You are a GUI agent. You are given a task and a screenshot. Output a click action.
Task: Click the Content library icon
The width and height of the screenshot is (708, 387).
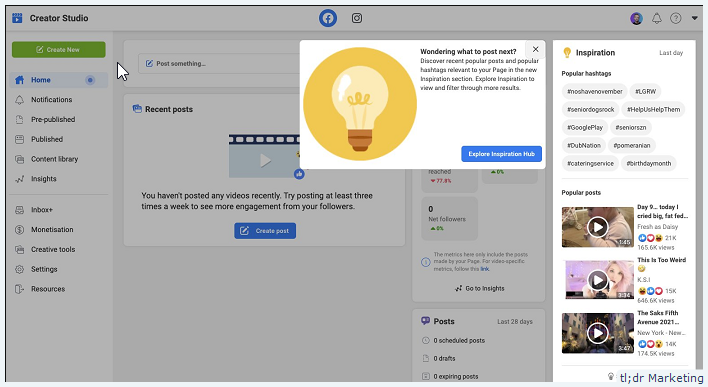click(19, 159)
